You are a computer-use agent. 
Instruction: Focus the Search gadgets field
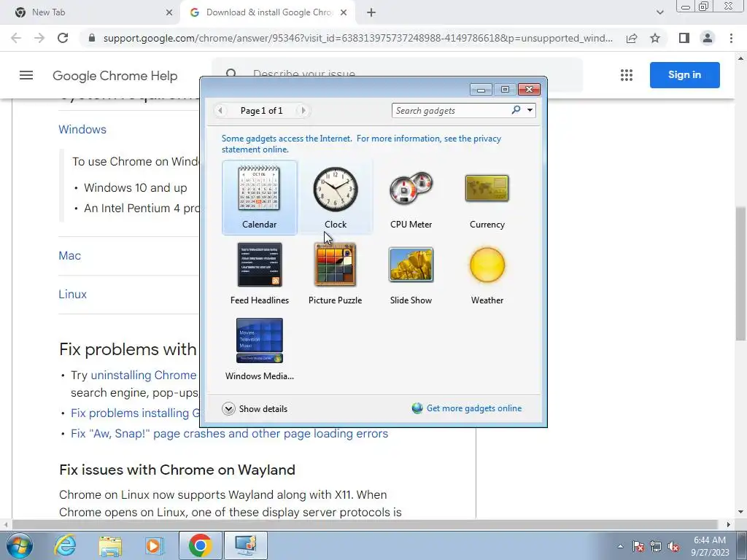451,111
